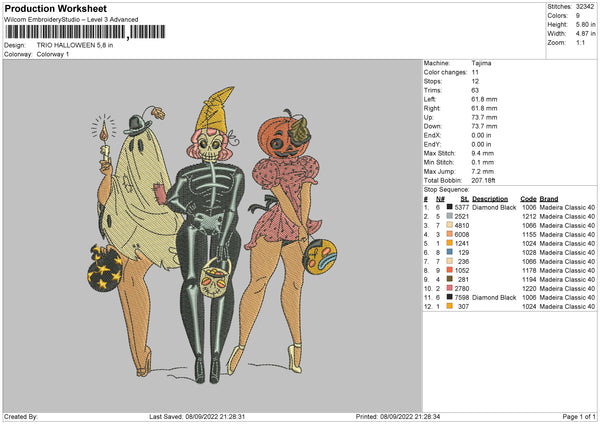
Task: Click the 'Code' column header
Action: pos(528,199)
